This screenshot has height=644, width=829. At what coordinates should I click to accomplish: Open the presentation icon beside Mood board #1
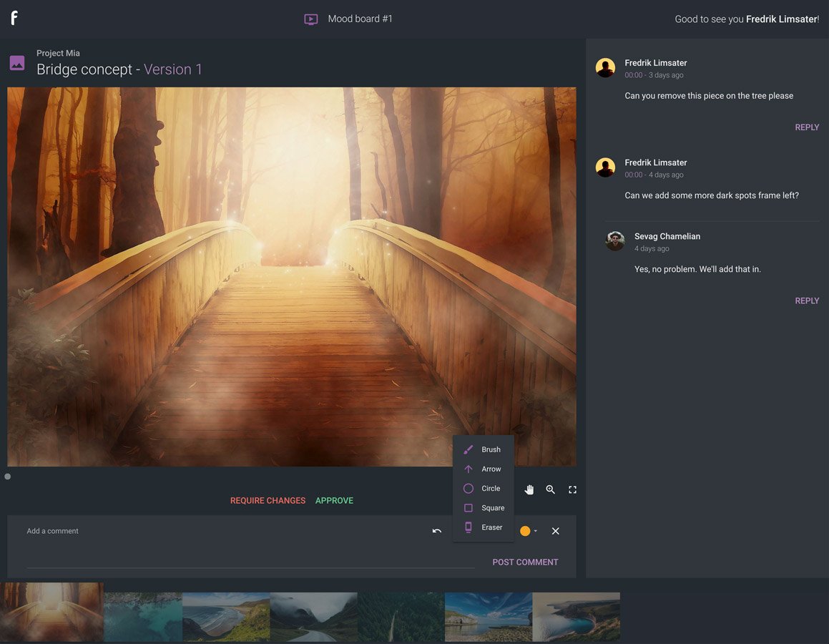pyautogui.click(x=311, y=19)
